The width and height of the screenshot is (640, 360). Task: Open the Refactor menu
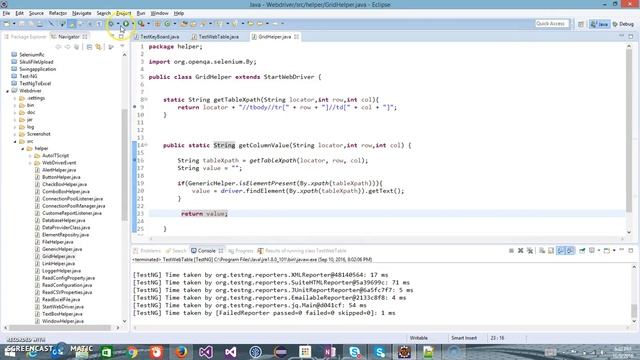point(58,13)
